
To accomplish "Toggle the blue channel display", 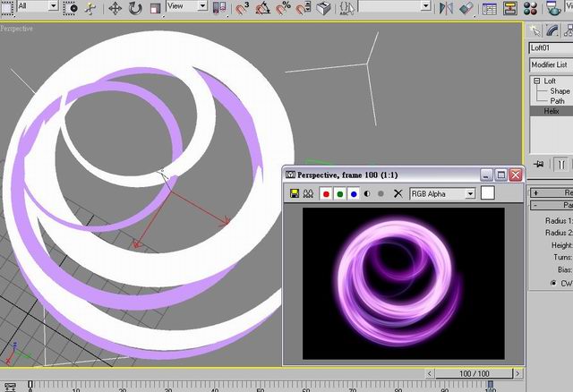I will pyautogui.click(x=354, y=194).
